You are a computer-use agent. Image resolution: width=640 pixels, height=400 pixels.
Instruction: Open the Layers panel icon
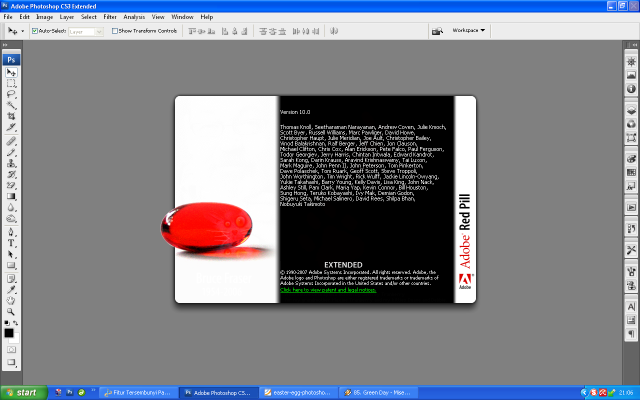point(631,111)
